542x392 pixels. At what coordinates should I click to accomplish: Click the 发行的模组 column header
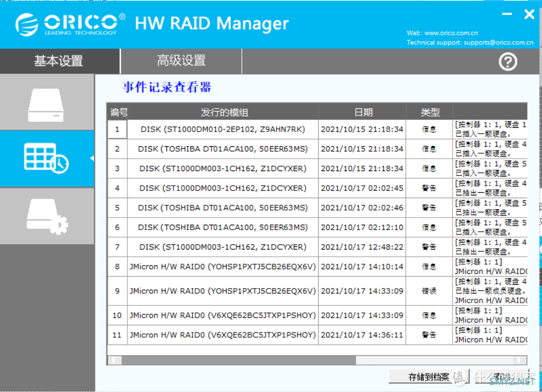[223, 112]
